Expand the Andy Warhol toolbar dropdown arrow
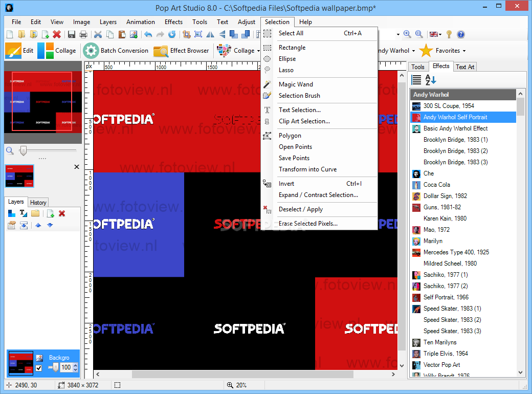Image resolution: width=532 pixels, height=394 pixels. click(x=413, y=51)
